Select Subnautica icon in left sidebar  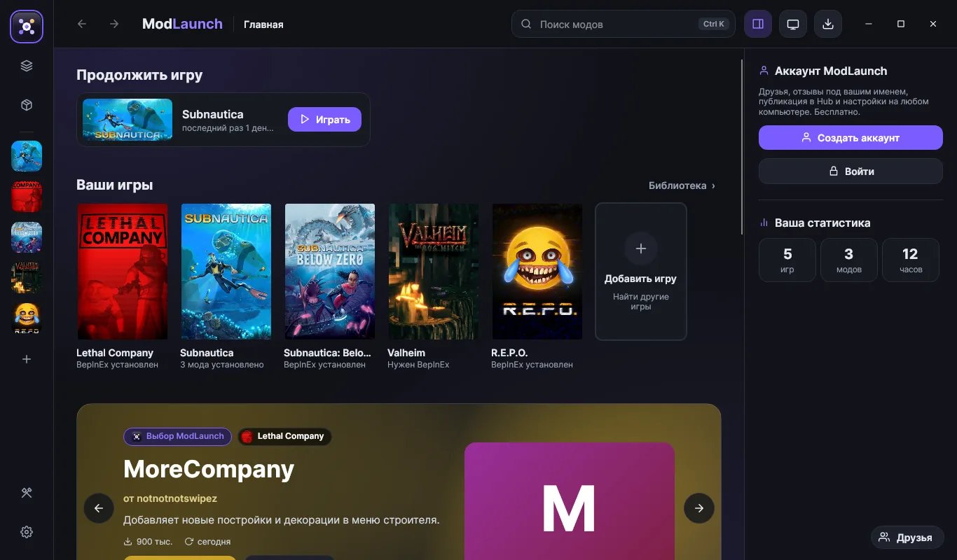tap(27, 156)
